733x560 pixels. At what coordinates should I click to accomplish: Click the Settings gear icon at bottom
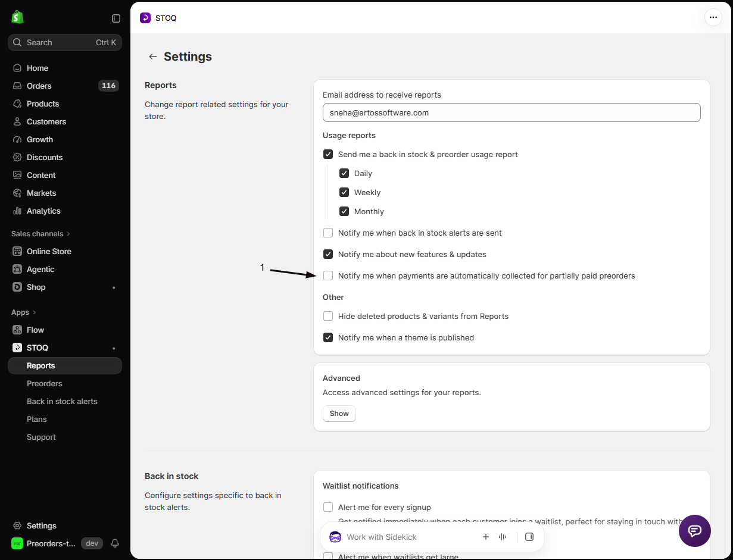click(17, 525)
